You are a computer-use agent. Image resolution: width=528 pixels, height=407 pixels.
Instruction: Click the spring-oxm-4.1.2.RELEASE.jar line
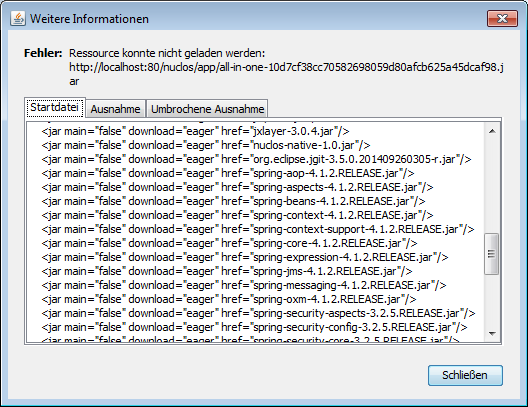click(x=229, y=299)
